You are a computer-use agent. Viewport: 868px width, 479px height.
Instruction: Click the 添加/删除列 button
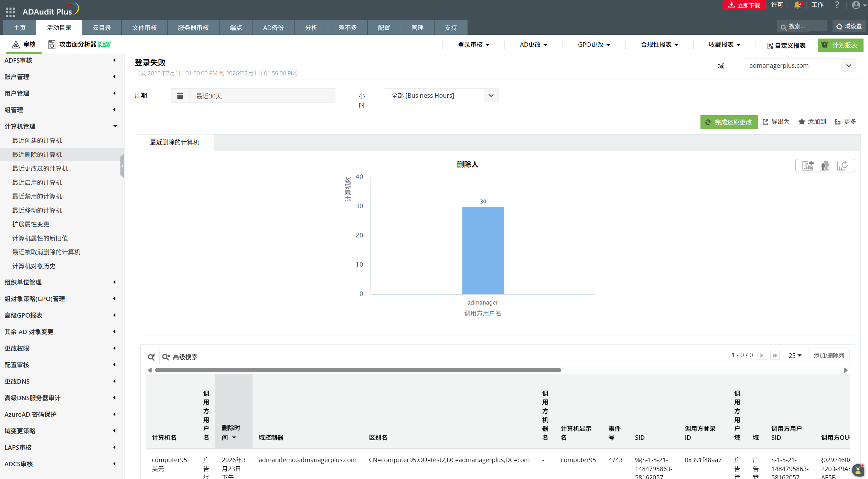[x=828, y=355]
